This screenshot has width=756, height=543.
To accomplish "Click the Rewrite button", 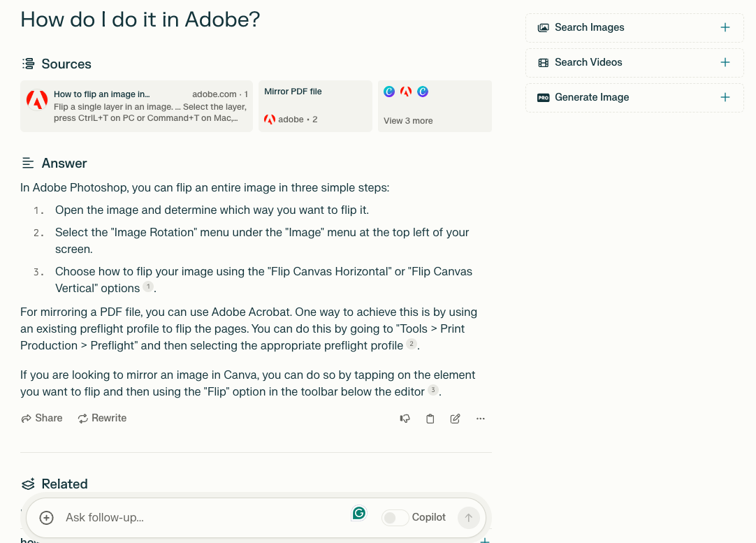I will pyautogui.click(x=102, y=418).
